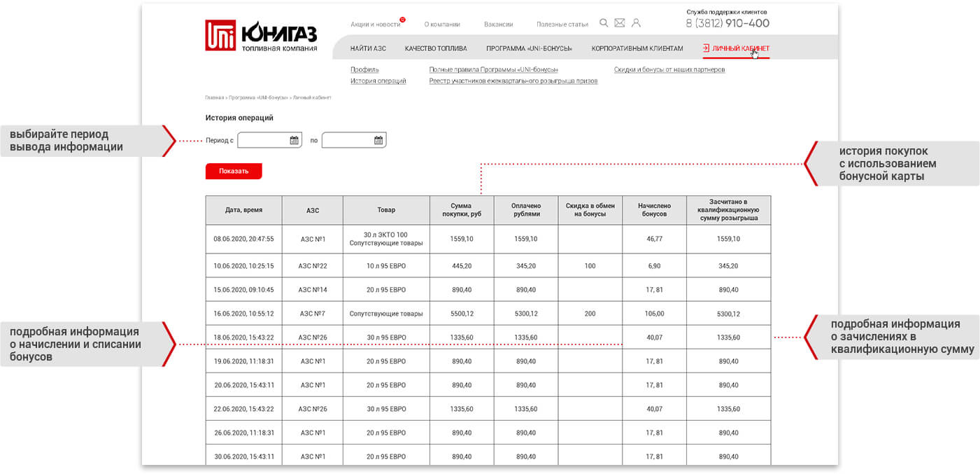
Task: Open Полные правила Программы «UNI-бонусы» link
Action: pos(494,69)
